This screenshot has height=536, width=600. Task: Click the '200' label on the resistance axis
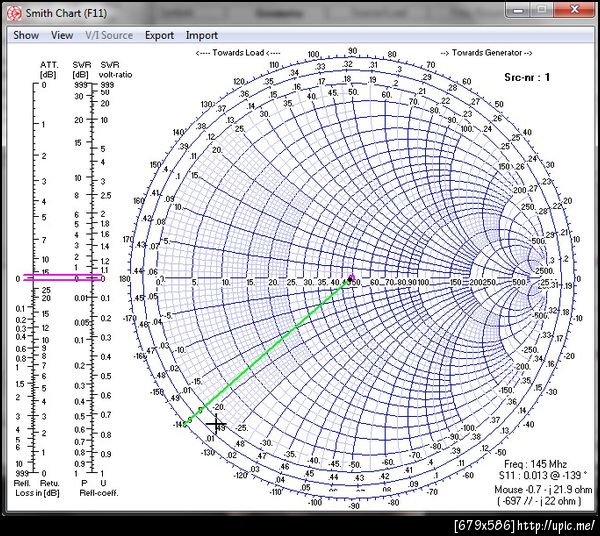pyautogui.click(x=476, y=282)
